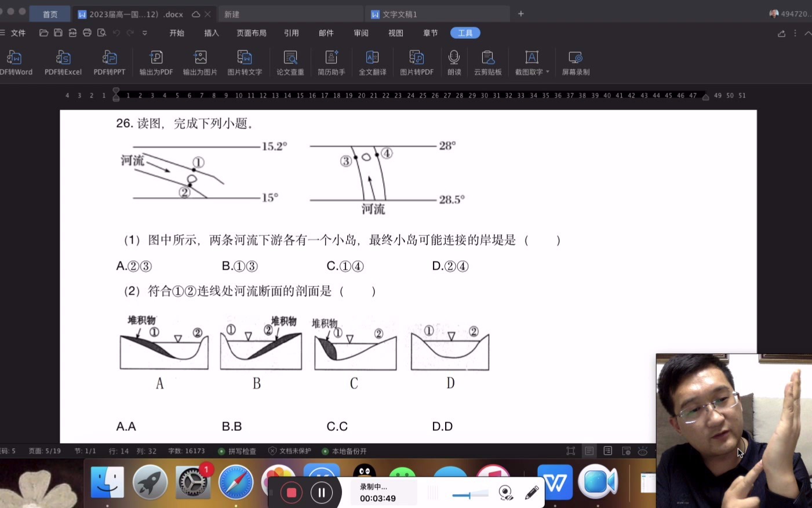Screen dimensions: 812x508
Task: Click the recorder webcam icon
Action: point(506,493)
